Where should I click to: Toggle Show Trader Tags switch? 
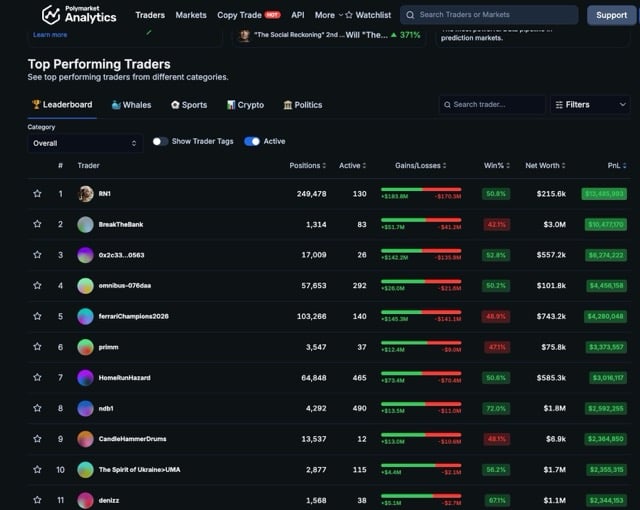160,142
